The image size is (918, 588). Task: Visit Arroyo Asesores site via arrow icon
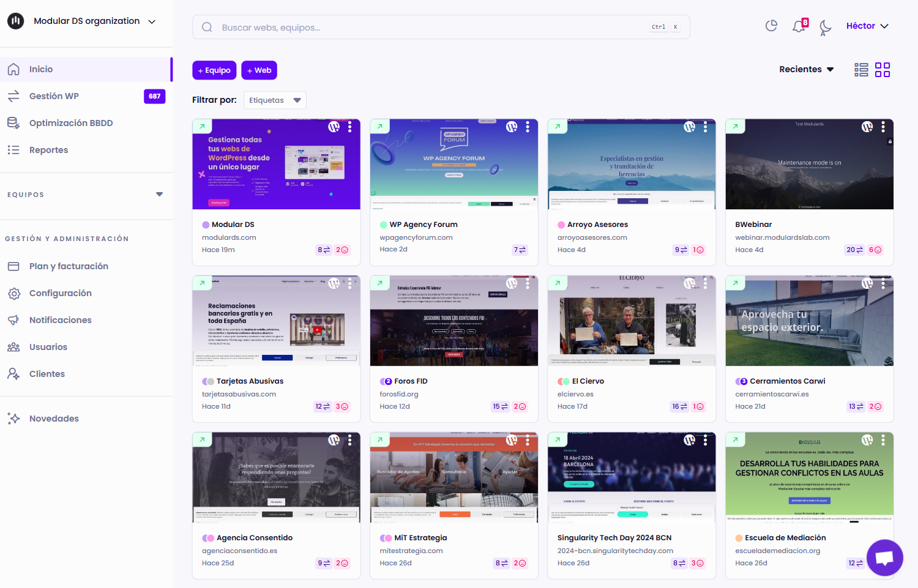(x=558, y=127)
